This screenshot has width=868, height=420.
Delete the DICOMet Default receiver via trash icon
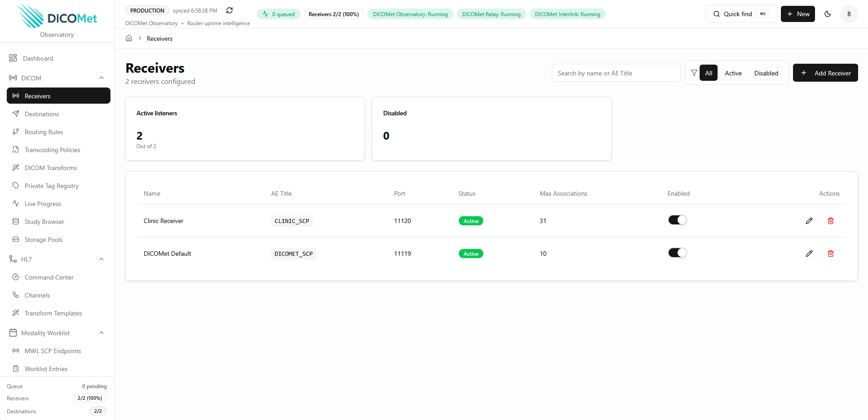[830, 254]
